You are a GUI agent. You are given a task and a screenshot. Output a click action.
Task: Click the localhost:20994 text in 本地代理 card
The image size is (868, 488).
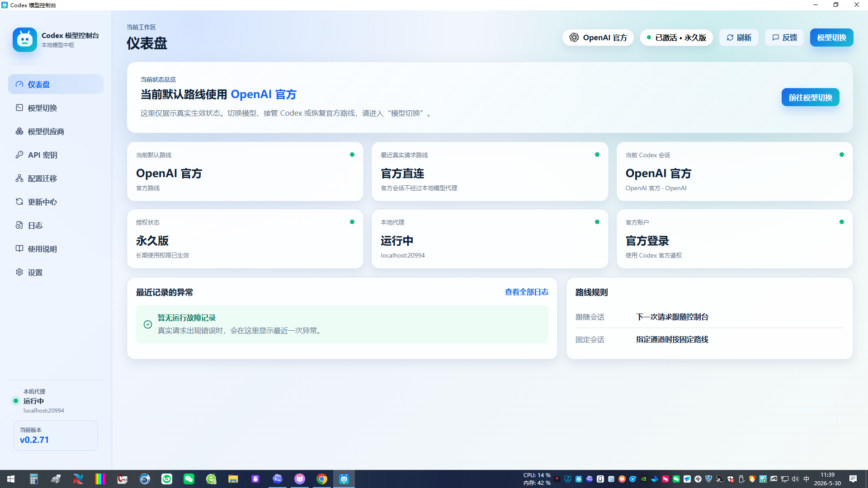pyautogui.click(x=403, y=255)
